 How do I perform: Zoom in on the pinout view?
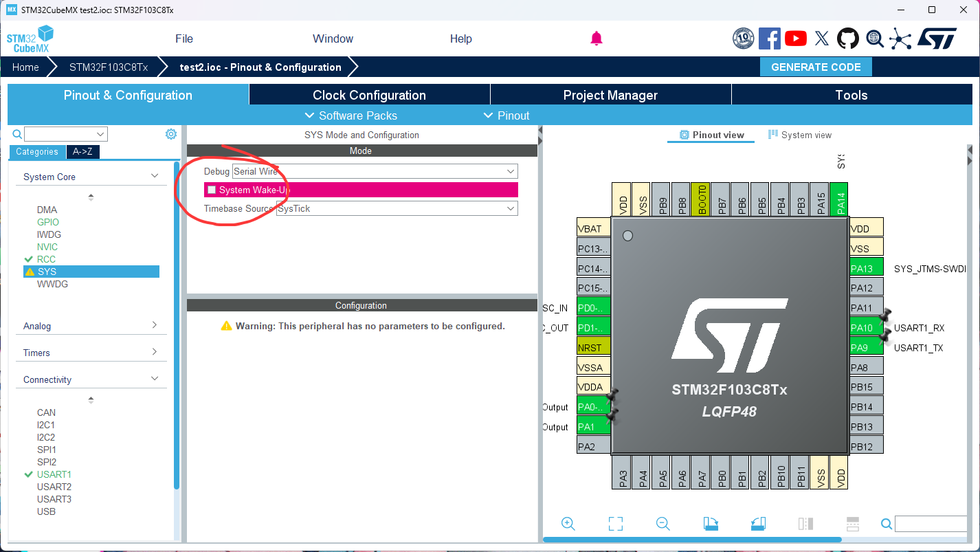point(568,524)
